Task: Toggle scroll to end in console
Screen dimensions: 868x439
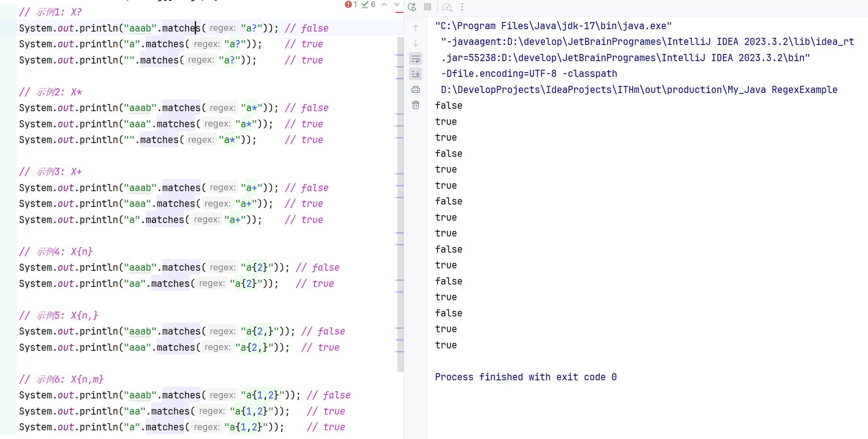Action: click(x=416, y=74)
